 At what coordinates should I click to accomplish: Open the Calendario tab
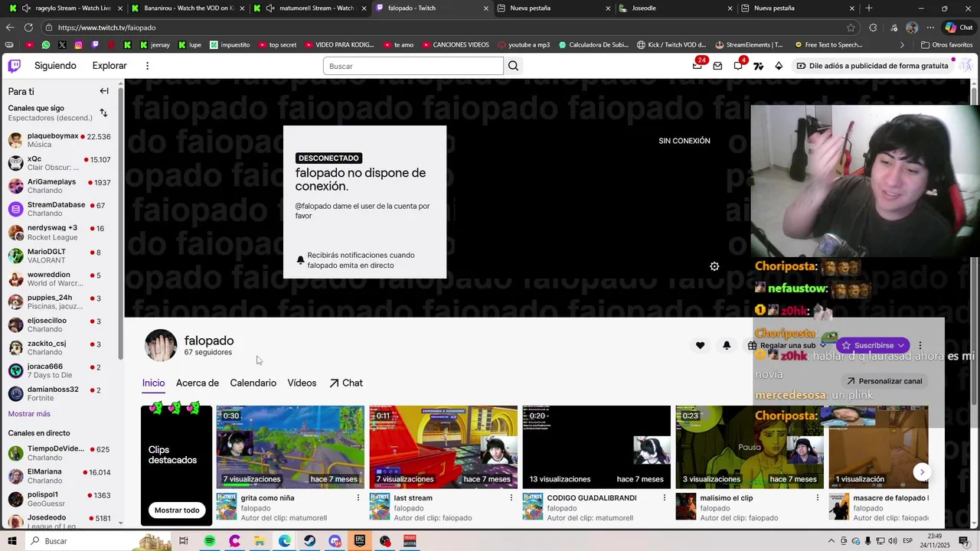click(x=253, y=383)
